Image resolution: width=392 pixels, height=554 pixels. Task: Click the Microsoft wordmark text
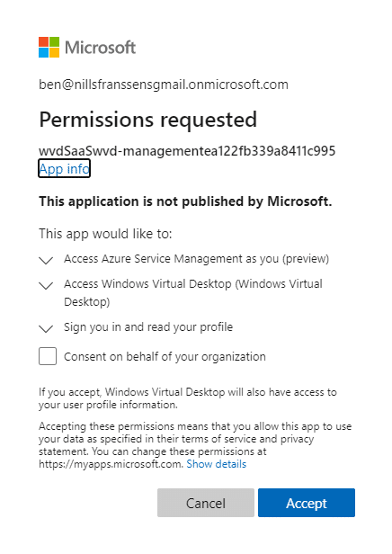tap(101, 48)
